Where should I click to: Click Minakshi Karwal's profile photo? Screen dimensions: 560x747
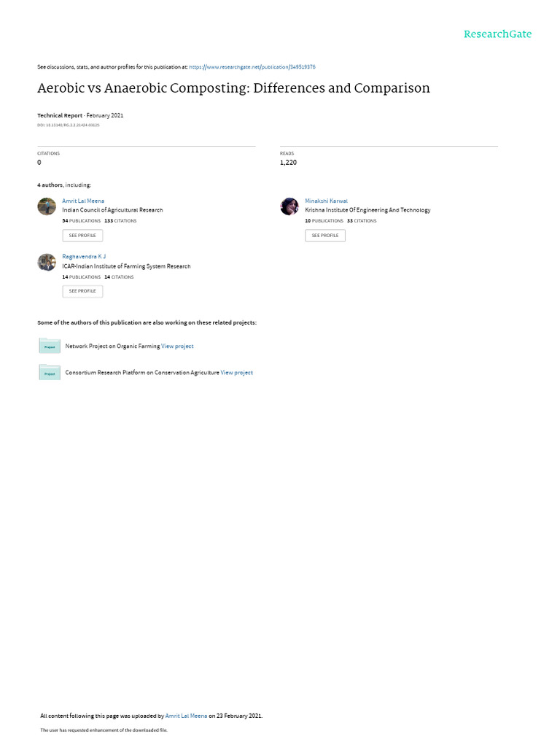pos(289,206)
